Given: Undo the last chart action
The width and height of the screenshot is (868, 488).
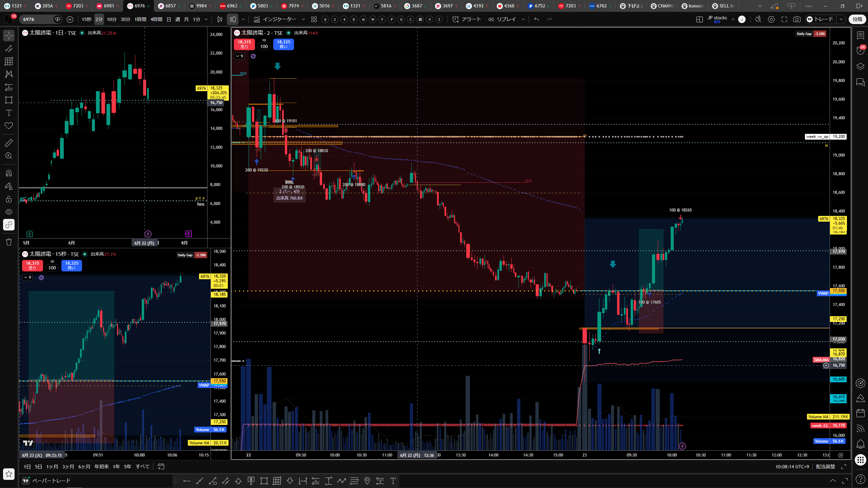Looking at the screenshot, I should tap(536, 19).
